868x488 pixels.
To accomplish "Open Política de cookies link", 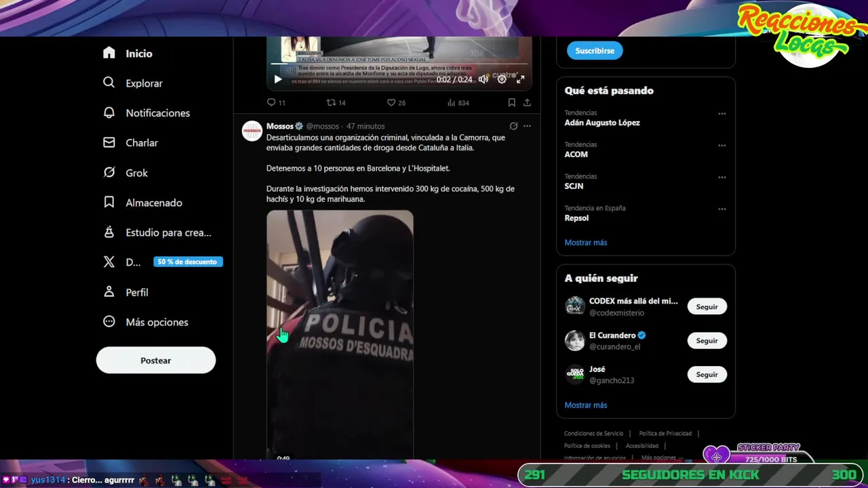I will click(587, 446).
